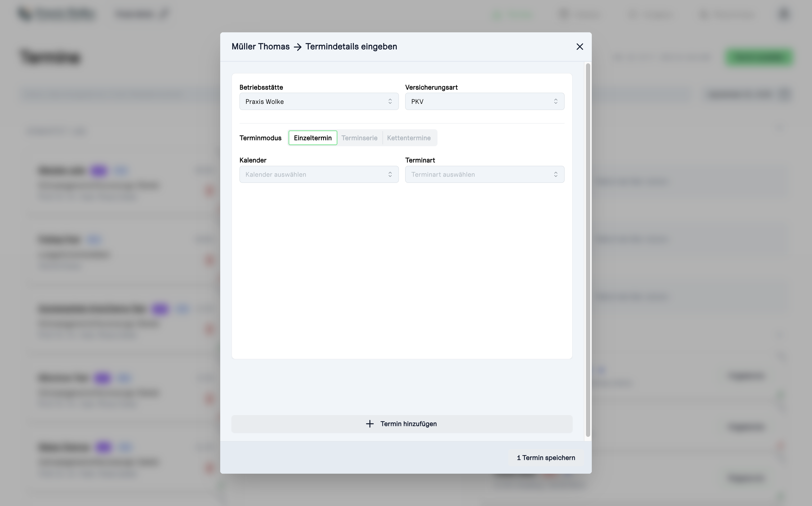Close the Termindetails eingeben dialog

[580, 47]
